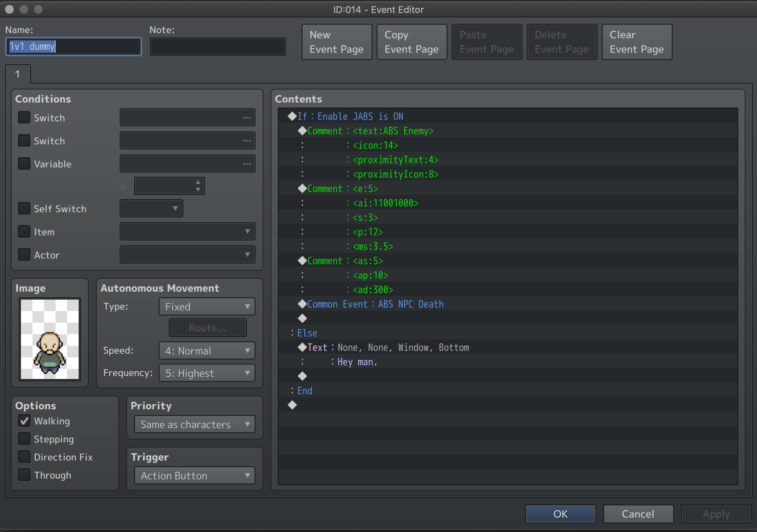Select the Text None, None, Window, Bottom line
757x532 pixels.
[x=508, y=347]
